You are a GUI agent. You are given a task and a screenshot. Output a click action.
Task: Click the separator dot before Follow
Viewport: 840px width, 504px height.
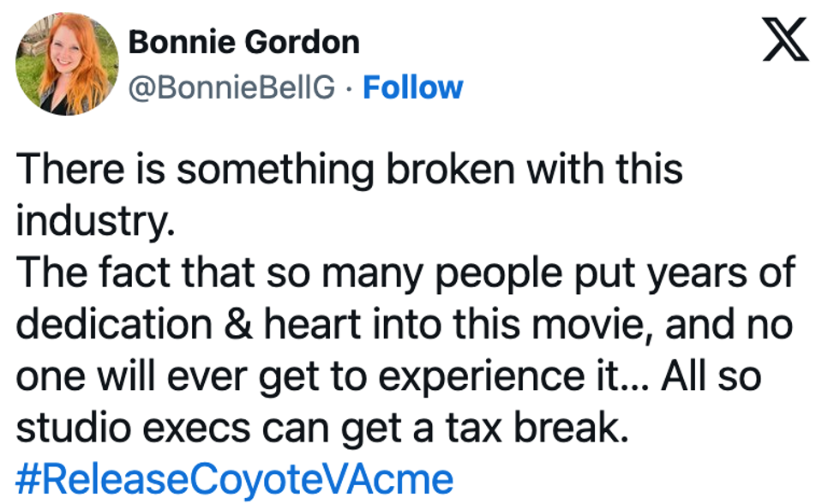tap(349, 87)
